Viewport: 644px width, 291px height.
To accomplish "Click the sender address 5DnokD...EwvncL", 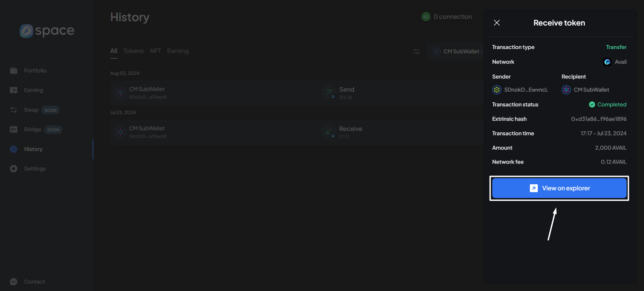I will pos(526,90).
